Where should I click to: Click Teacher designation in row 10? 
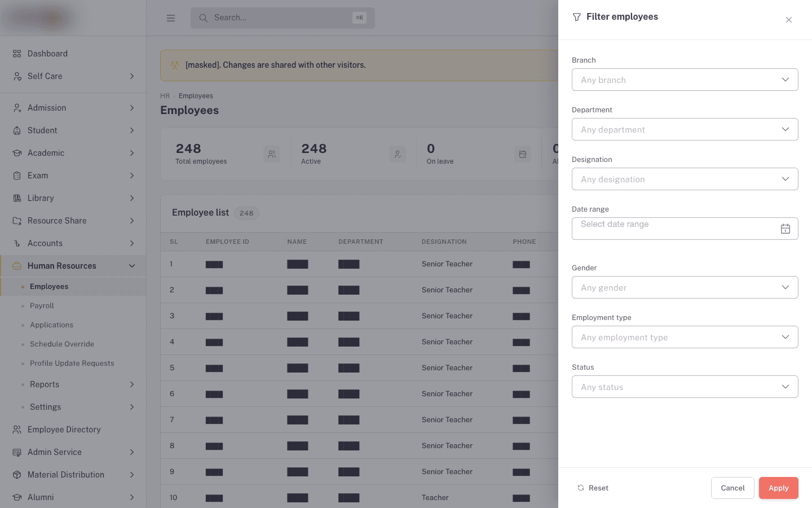[435, 498]
